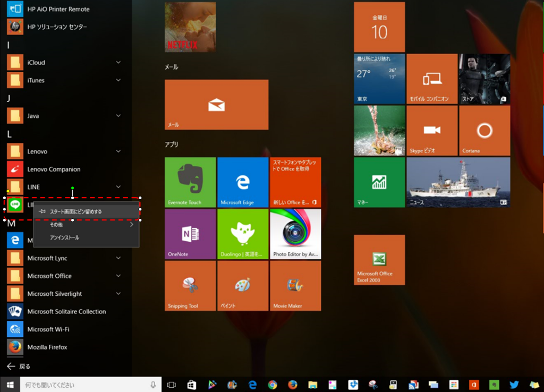
Task: Open the Skype ビデオ tile
Action: coord(432,131)
